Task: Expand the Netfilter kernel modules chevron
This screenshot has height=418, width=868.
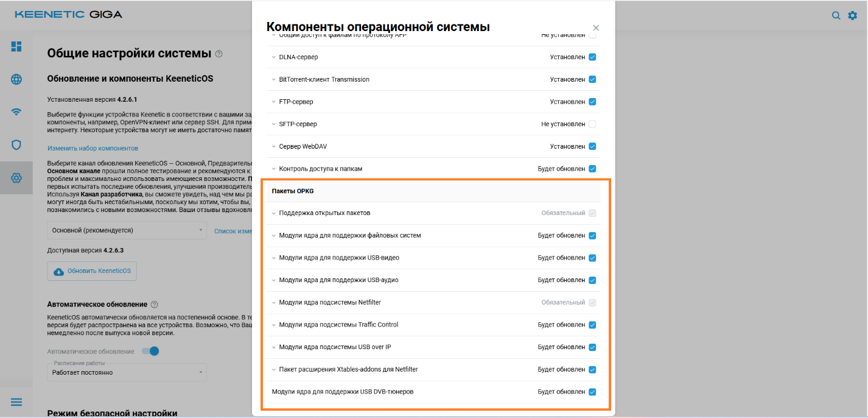Action: coord(274,302)
